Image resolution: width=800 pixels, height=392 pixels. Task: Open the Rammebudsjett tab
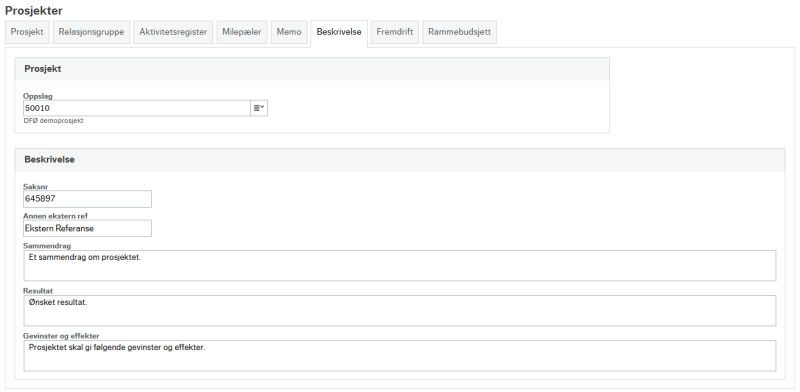[x=459, y=32]
